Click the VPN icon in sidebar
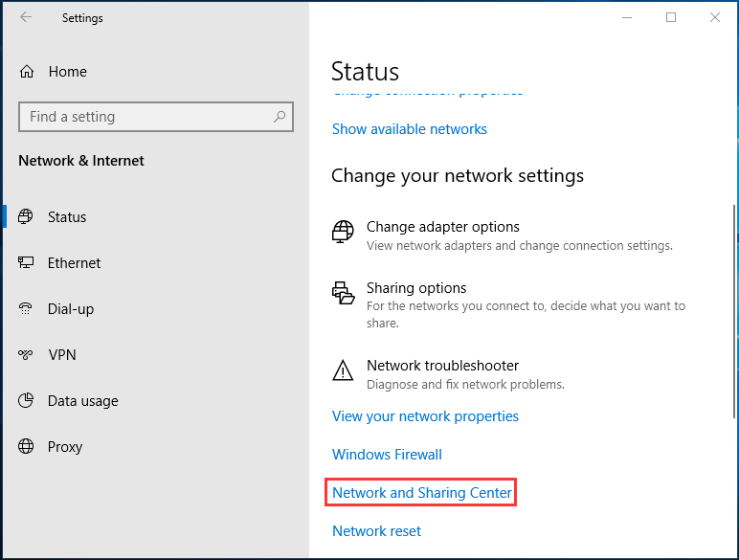The image size is (739, 560). (x=26, y=354)
